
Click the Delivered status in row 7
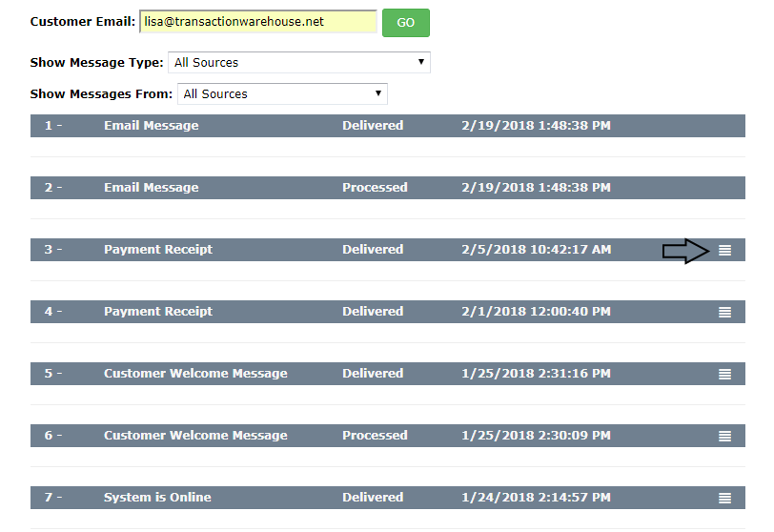373,498
